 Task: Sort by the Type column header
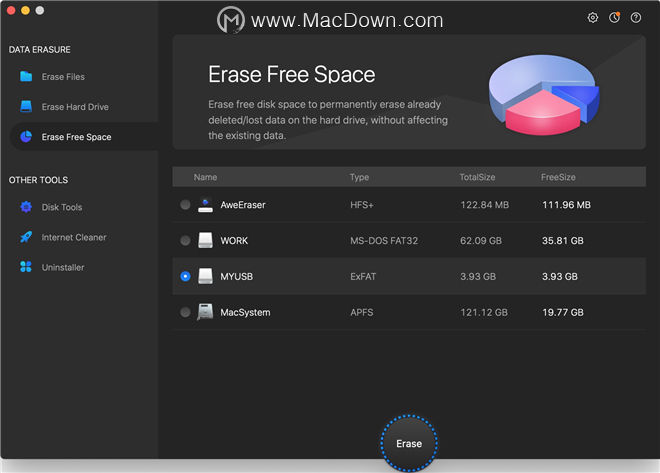coord(359,177)
